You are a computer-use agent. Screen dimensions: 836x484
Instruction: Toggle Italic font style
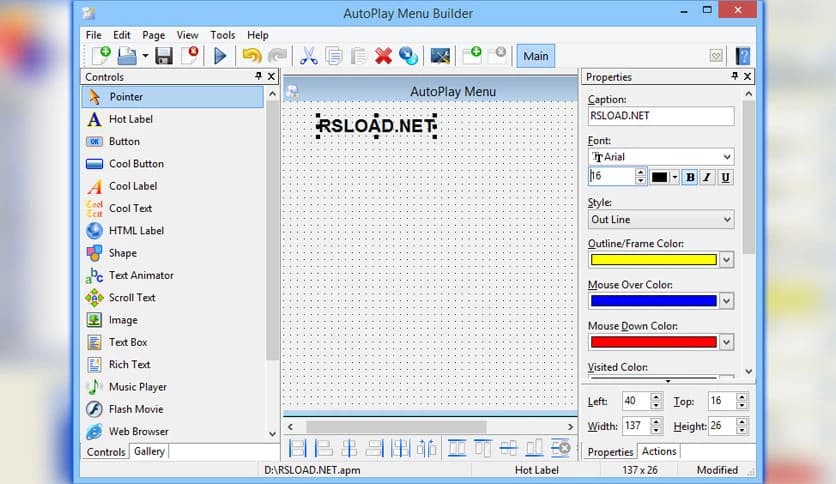coord(707,178)
